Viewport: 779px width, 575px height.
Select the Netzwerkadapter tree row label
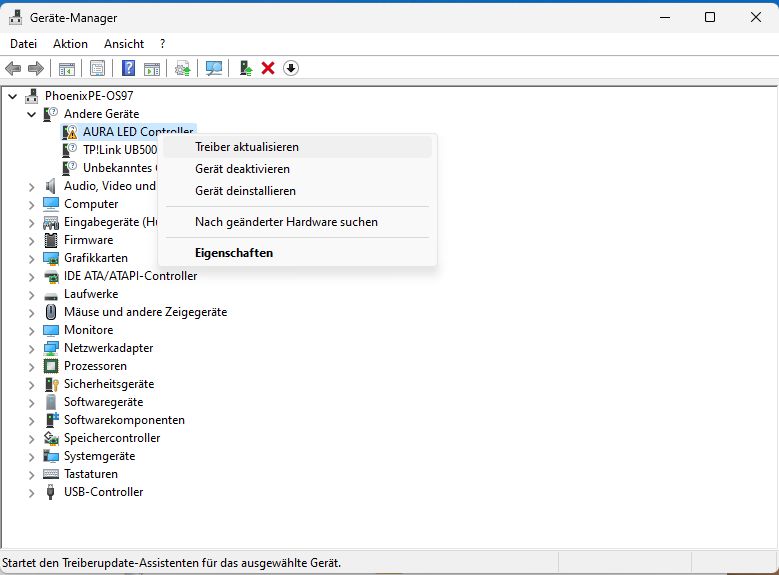(108, 348)
